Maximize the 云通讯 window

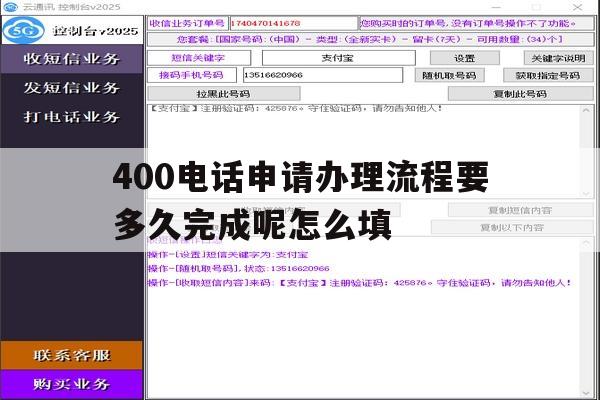click(536, 7)
